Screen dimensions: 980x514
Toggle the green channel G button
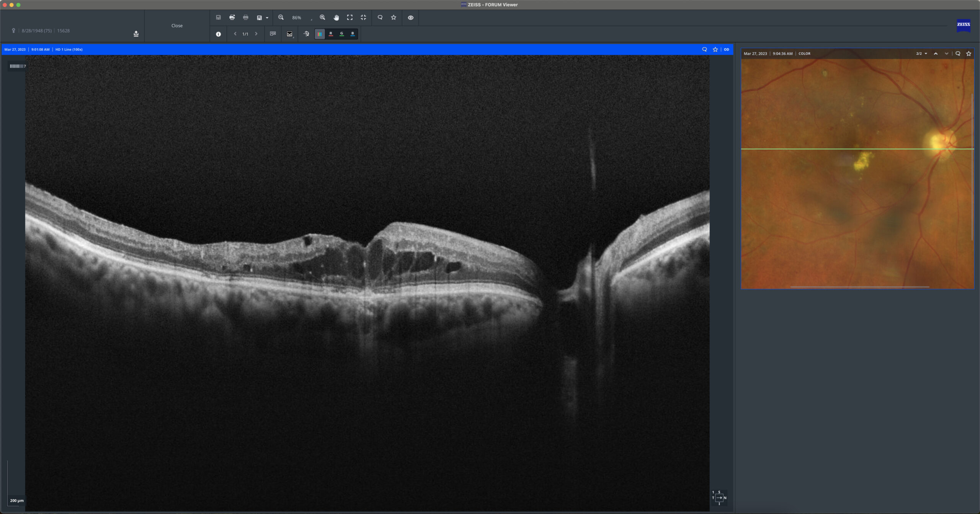tap(342, 34)
